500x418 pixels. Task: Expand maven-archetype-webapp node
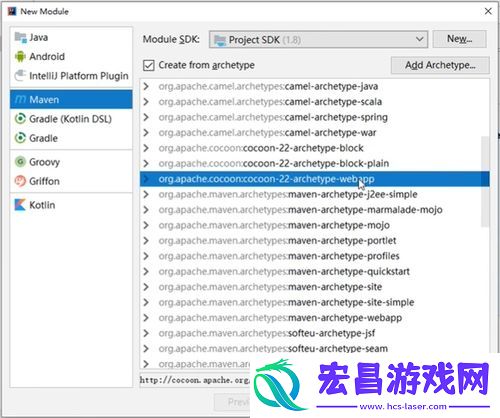(146, 318)
